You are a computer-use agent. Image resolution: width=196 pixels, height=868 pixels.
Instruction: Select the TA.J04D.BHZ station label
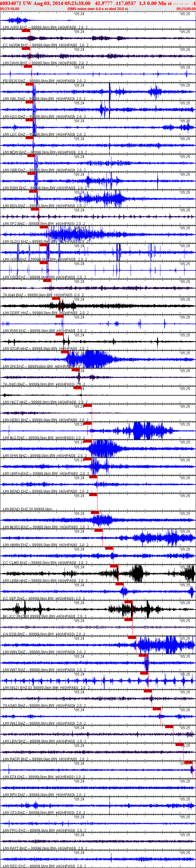(14, 384)
